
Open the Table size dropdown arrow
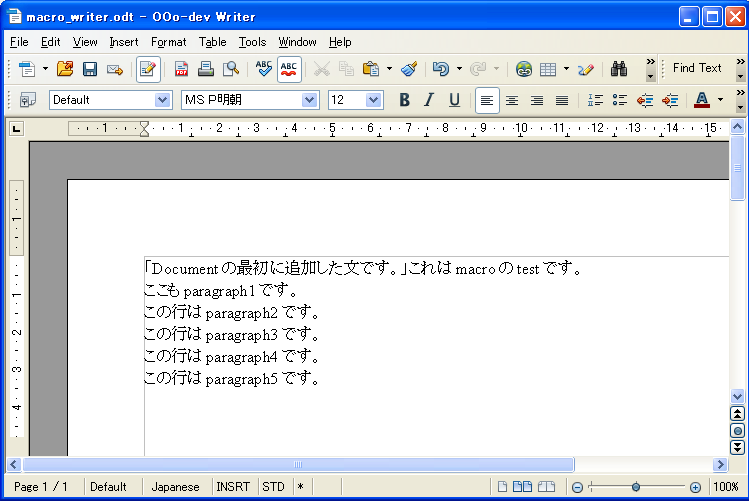[x=567, y=69]
